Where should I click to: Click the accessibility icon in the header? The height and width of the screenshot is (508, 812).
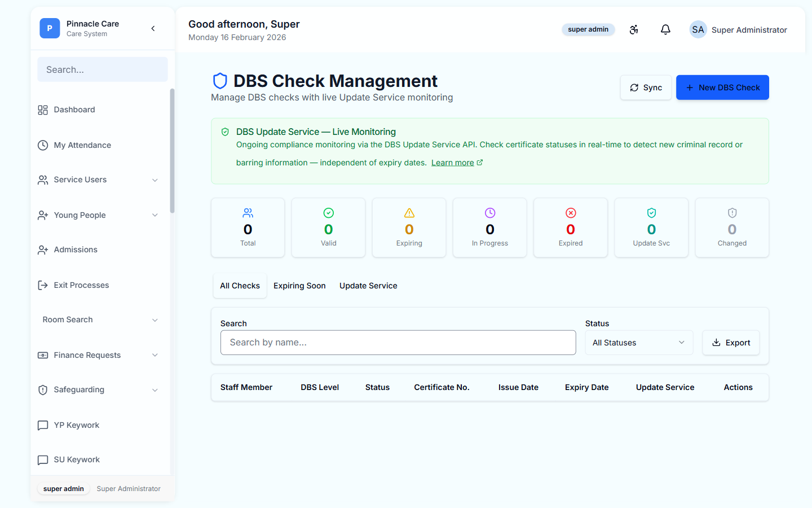tap(634, 29)
